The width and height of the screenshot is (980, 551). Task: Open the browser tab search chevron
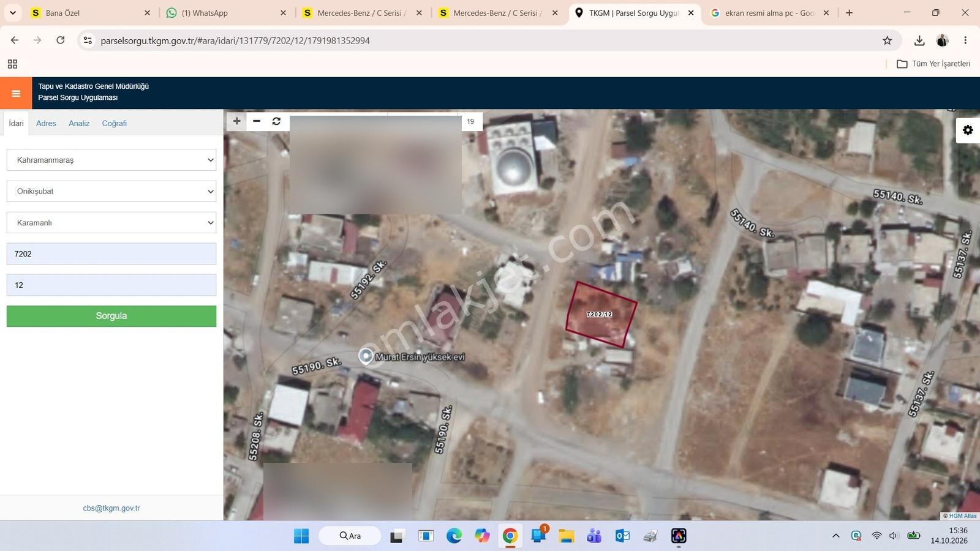13,13
